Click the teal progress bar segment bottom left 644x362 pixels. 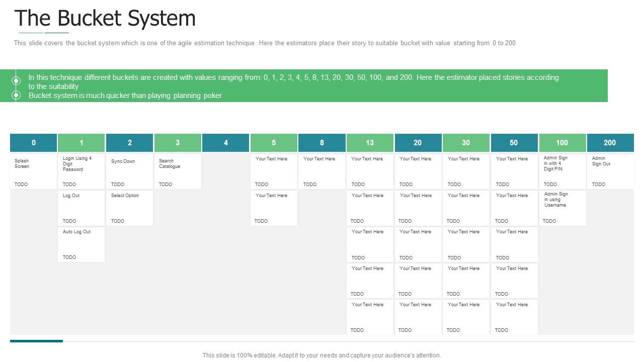(38, 341)
